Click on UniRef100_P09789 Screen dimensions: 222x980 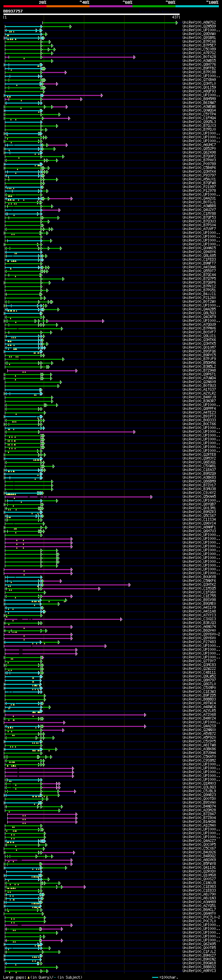[199, 164]
